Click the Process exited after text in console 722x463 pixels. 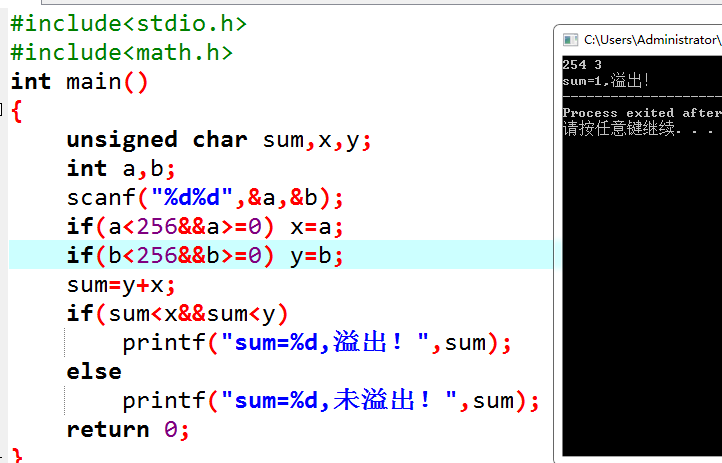click(642, 113)
